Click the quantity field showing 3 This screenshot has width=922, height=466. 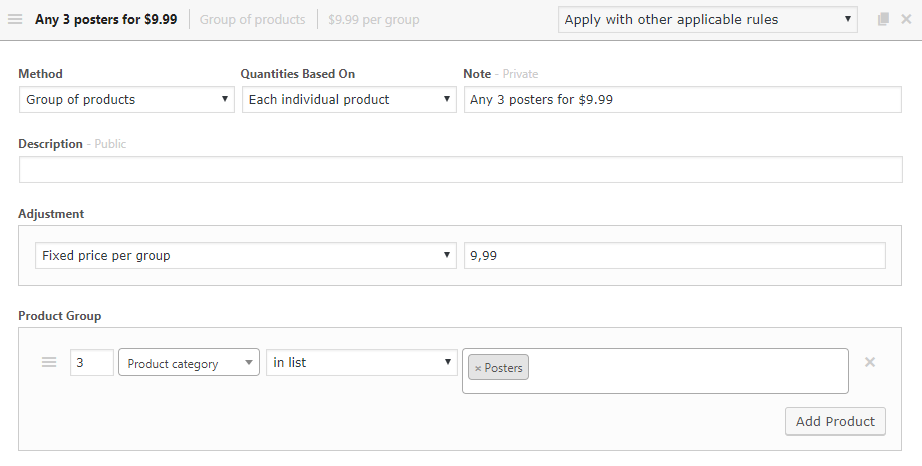coord(92,363)
